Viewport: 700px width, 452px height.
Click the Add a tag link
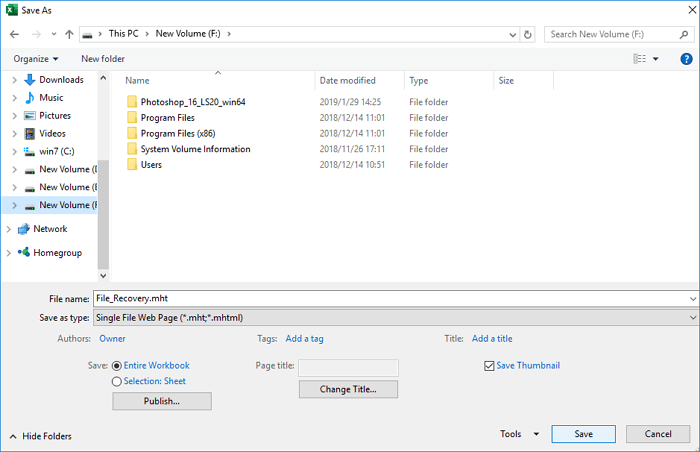(304, 339)
